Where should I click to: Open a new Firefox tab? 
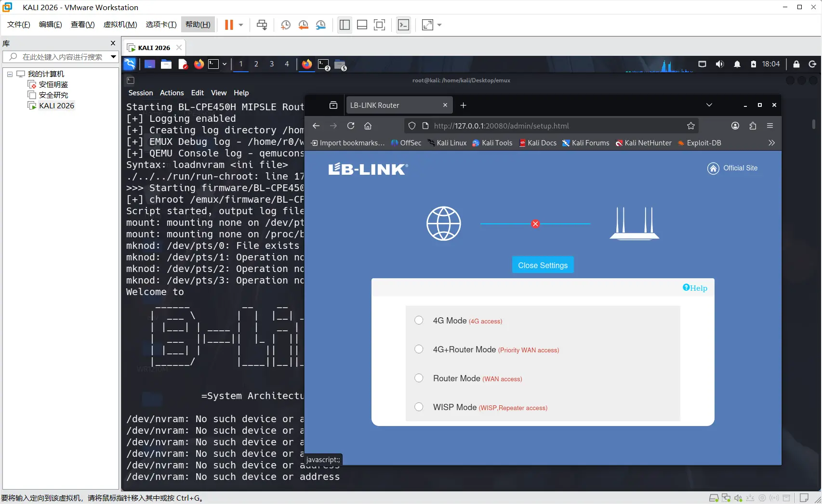point(464,105)
